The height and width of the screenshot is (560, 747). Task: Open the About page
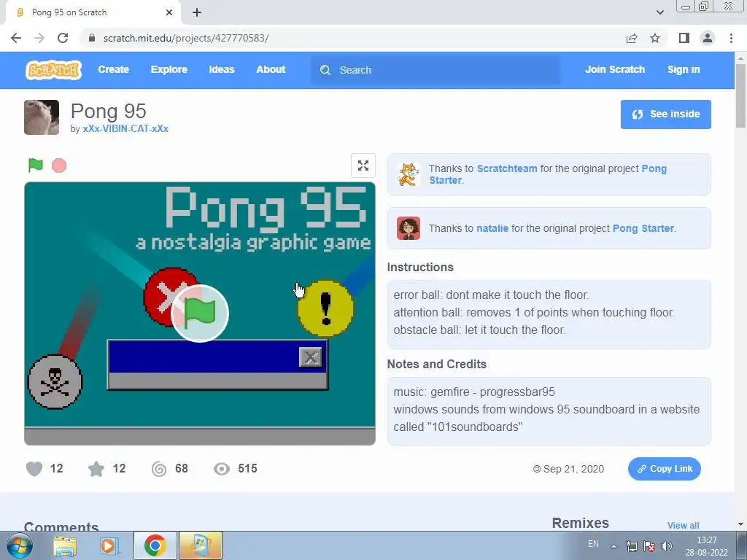271,69
